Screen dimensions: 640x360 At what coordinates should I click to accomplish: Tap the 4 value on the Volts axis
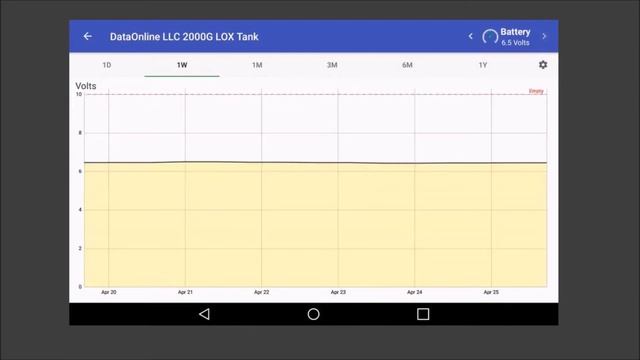[x=80, y=210]
